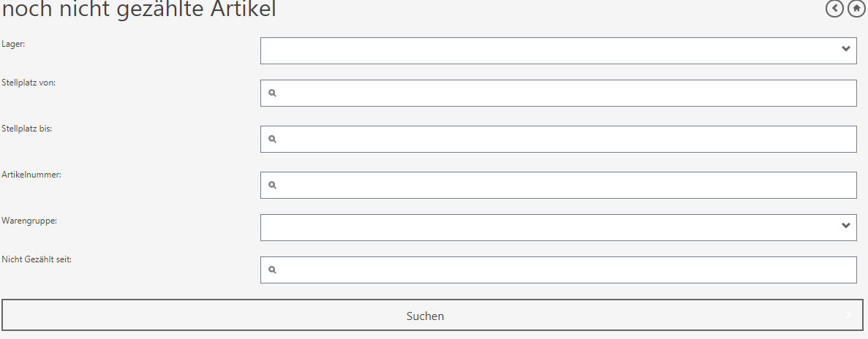This screenshot has height=339, width=868.
Task: Go to the home screen icon
Action: click(x=856, y=9)
